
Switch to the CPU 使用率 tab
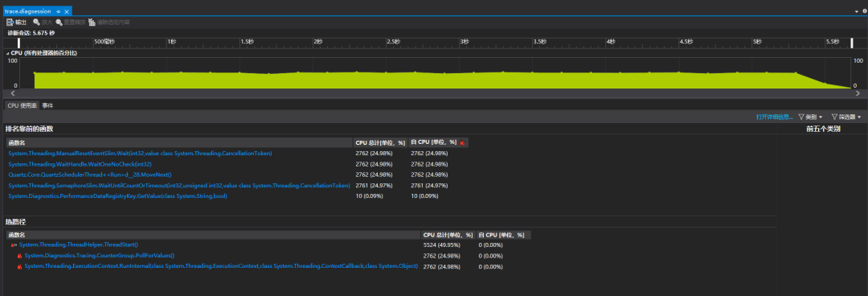(x=23, y=105)
